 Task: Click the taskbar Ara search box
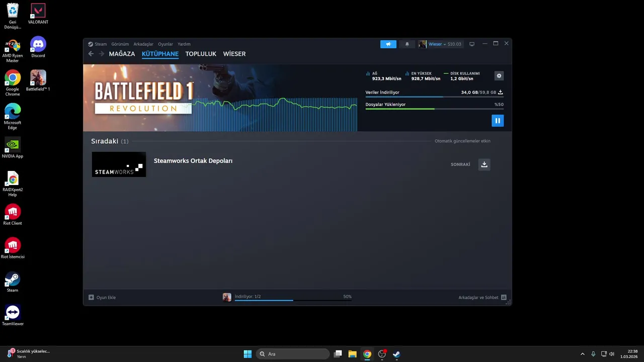[x=292, y=354]
